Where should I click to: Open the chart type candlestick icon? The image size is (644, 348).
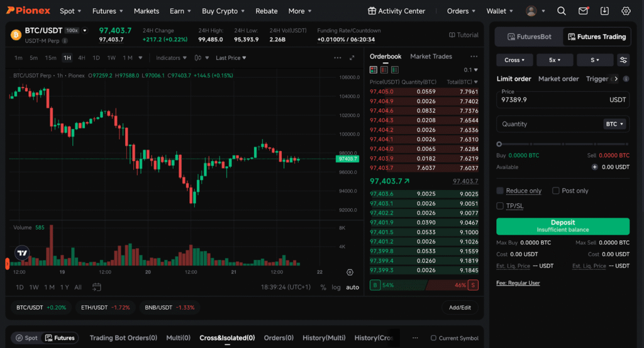[x=198, y=58]
